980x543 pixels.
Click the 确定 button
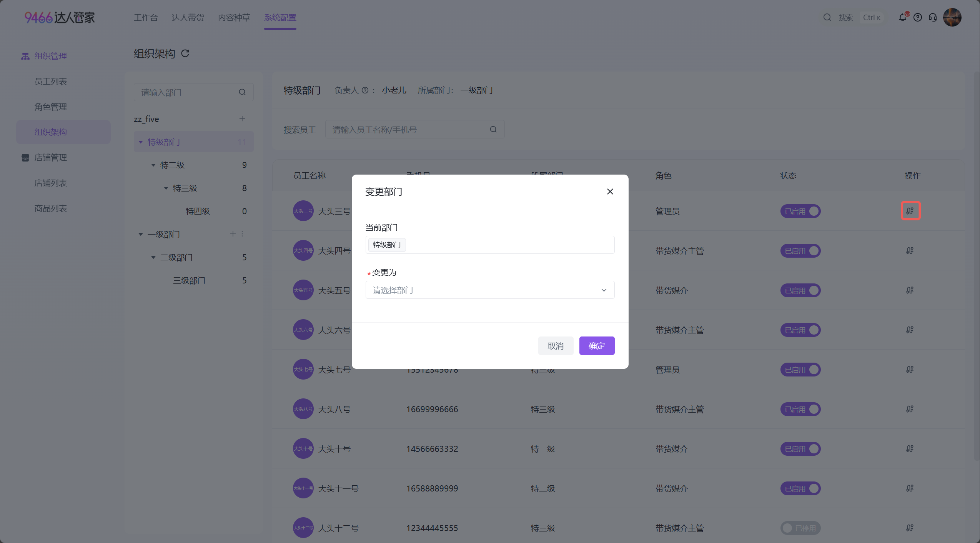pos(597,346)
